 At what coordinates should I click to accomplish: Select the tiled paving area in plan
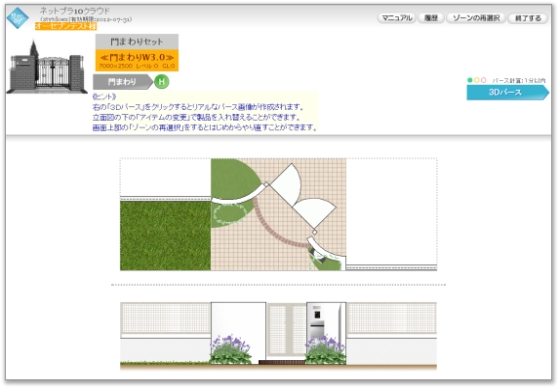(279, 214)
